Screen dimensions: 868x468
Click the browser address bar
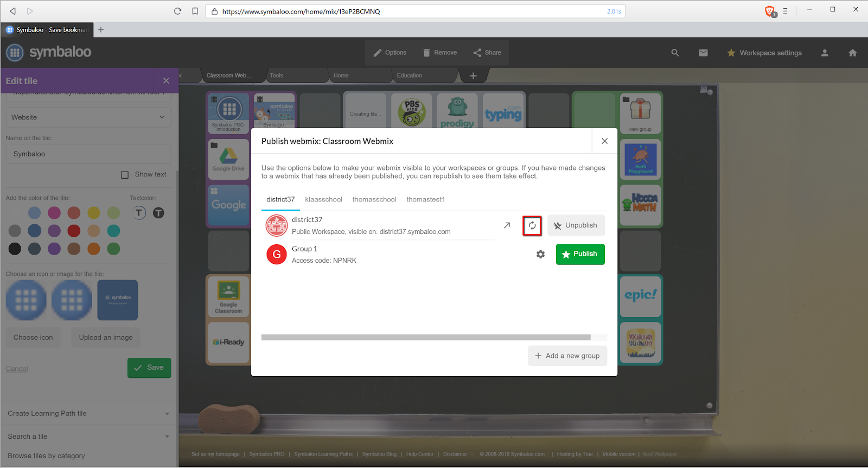(x=415, y=11)
